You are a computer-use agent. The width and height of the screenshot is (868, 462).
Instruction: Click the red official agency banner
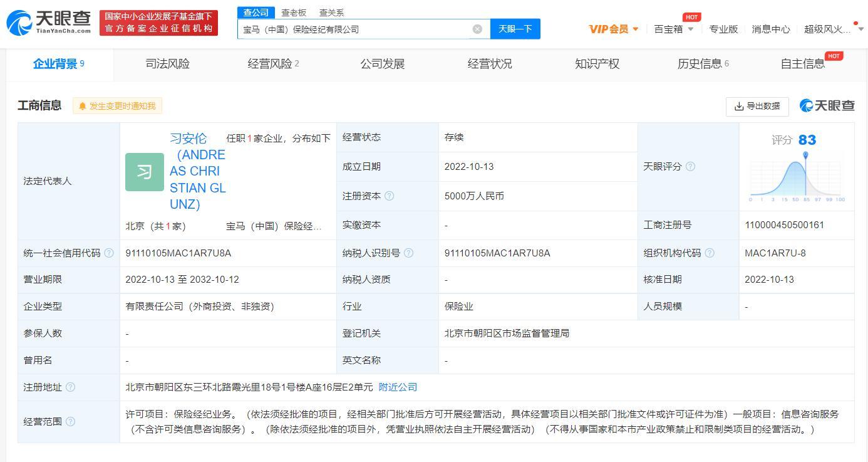coord(158,23)
